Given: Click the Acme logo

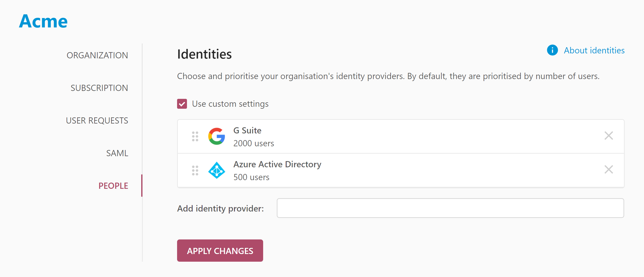Looking at the screenshot, I should tap(43, 21).
